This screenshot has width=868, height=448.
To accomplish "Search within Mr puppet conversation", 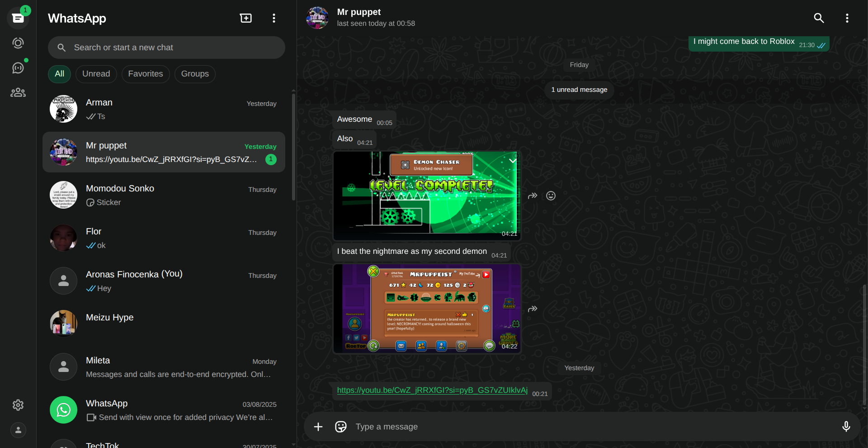I will pos(819,18).
